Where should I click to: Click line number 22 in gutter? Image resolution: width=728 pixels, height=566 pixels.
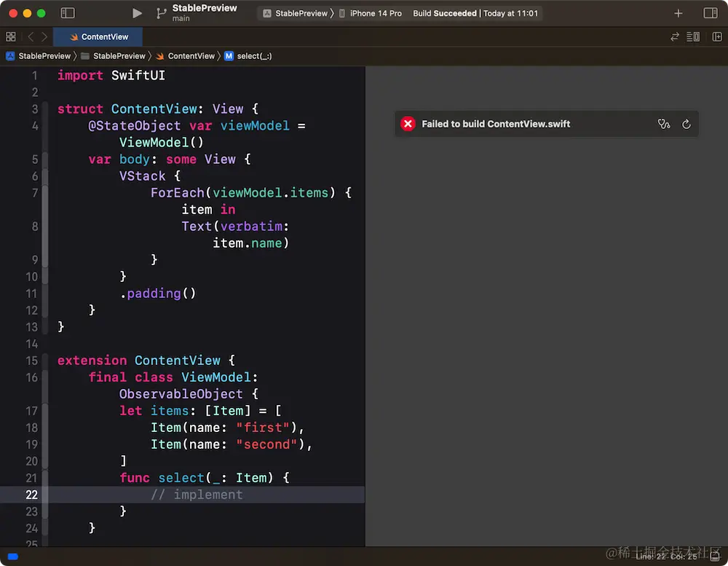[x=31, y=495]
